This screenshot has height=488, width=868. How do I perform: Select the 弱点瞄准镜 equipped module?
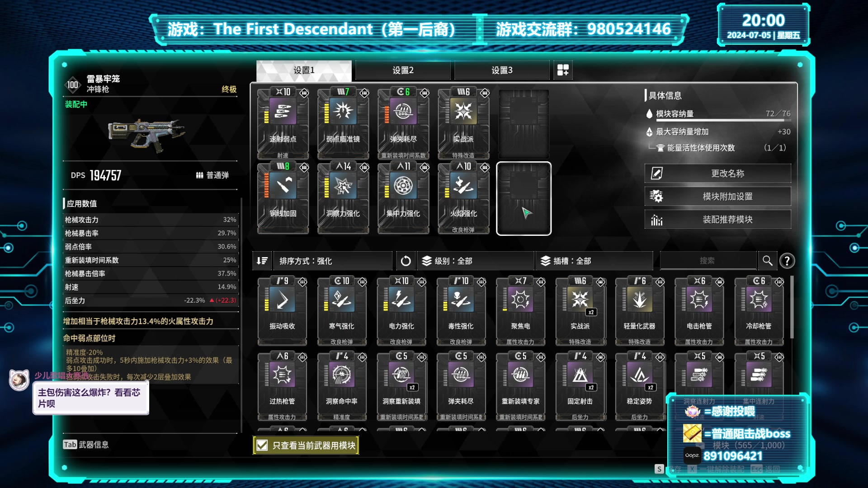click(343, 123)
